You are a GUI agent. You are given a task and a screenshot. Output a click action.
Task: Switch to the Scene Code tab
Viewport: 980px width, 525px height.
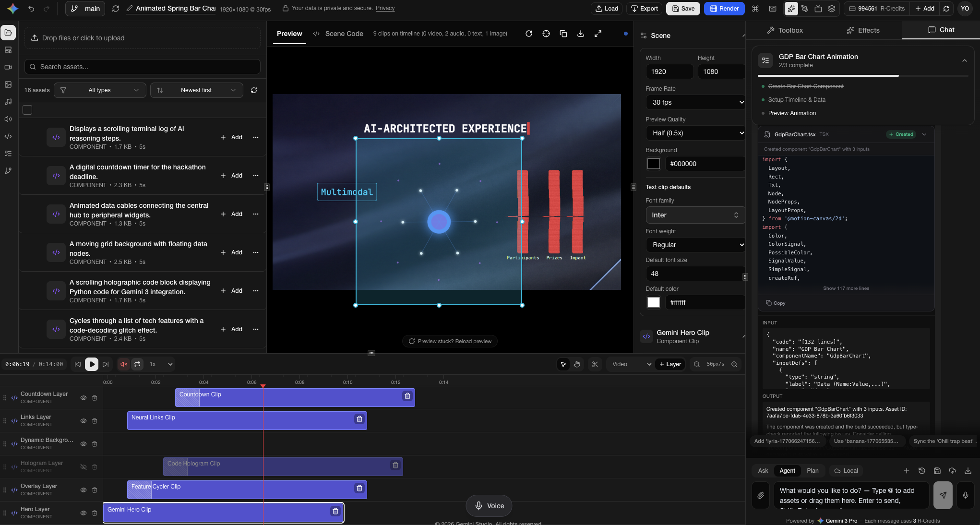coord(338,34)
